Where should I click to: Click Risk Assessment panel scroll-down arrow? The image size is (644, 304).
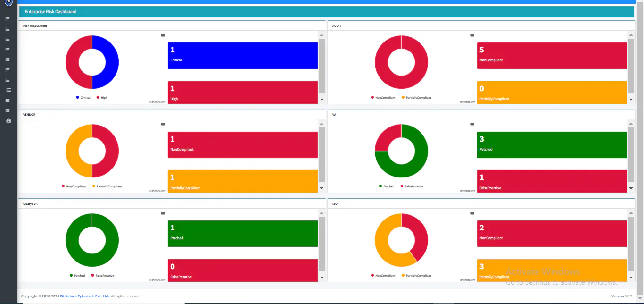[322, 100]
